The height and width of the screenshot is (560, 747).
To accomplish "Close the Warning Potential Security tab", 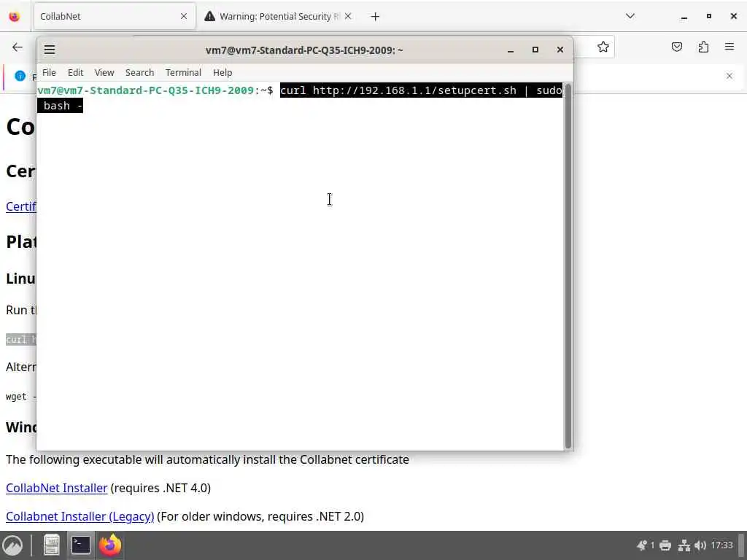I will pyautogui.click(x=348, y=16).
